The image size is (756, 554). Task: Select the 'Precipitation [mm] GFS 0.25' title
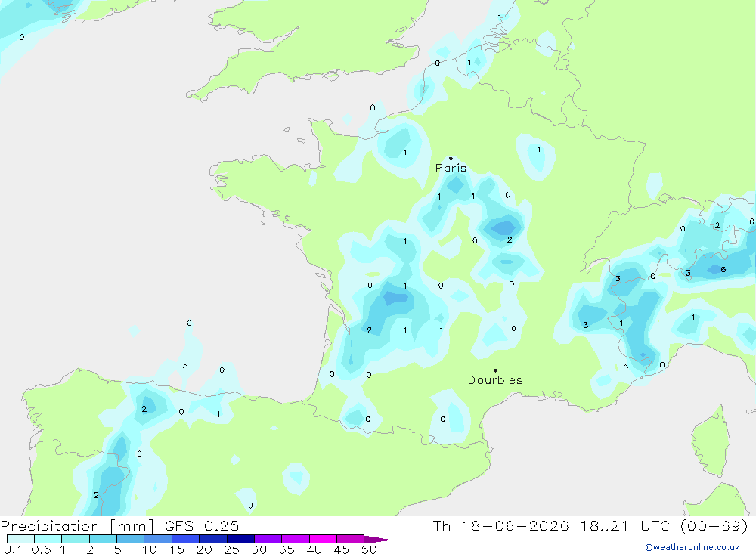tap(119, 525)
